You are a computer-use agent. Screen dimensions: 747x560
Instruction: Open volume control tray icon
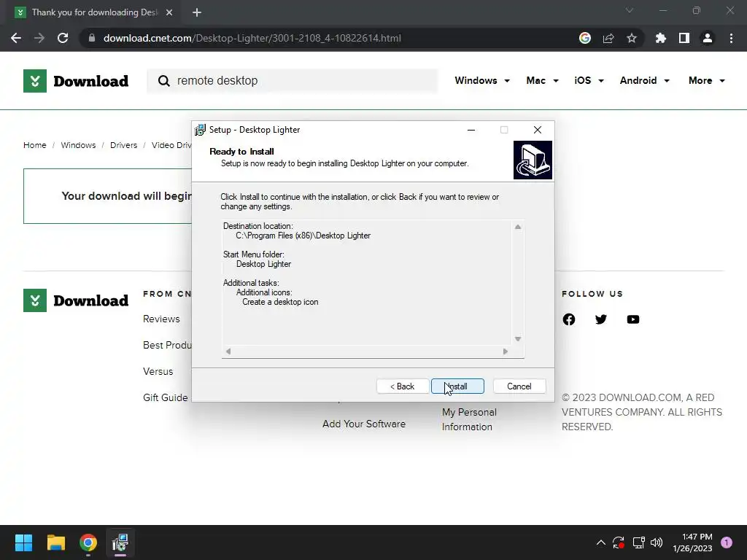pos(657,542)
